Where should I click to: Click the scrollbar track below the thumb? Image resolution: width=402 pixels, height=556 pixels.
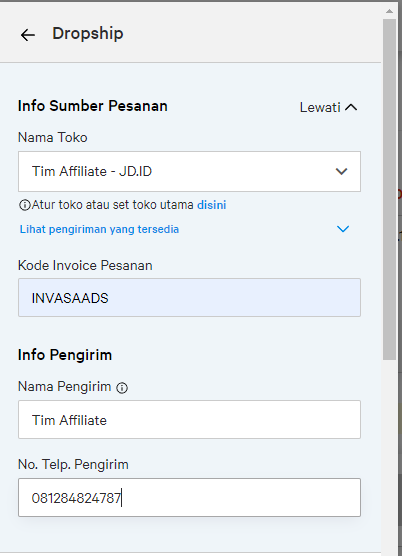pos(389,457)
